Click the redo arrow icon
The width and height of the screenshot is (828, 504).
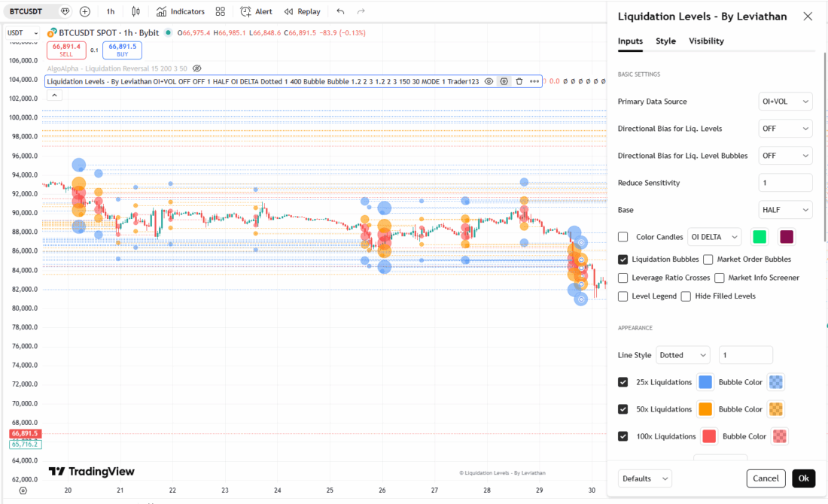coord(361,11)
